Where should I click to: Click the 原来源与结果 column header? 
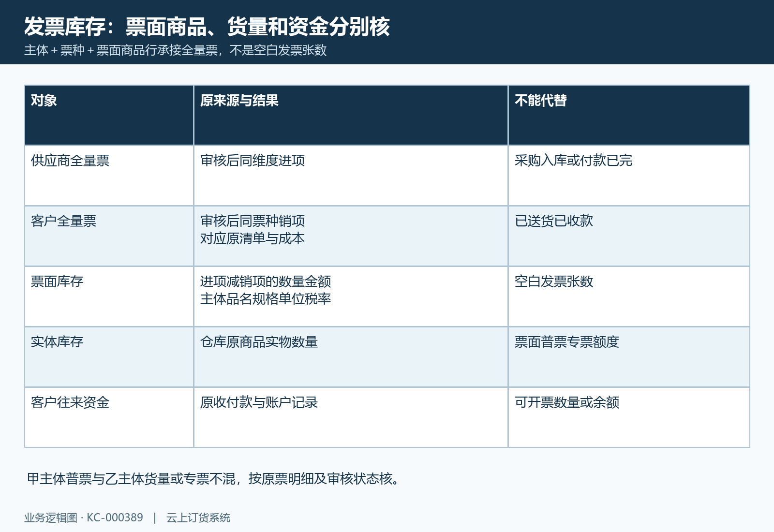pos(351,115)
